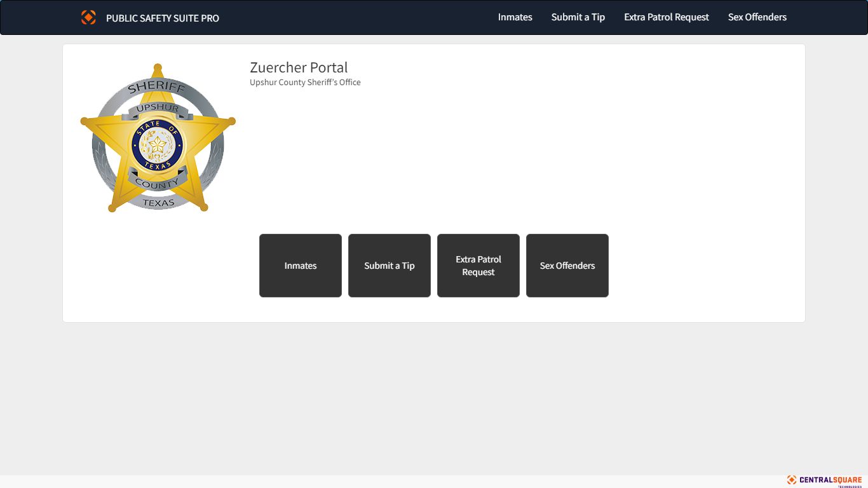Choose the Extra Patrol Request tile button
The width and height of the screenshot is (868, 488).
[478, 266]
